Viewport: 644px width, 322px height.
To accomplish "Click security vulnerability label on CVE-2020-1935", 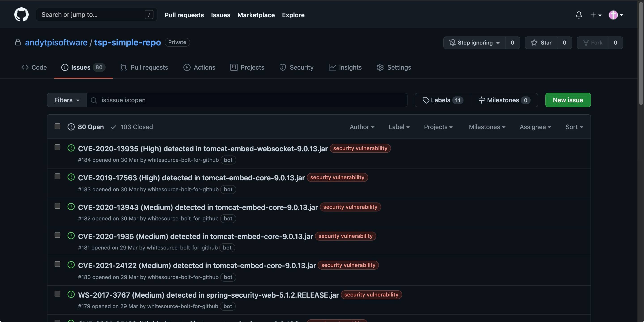I will click(x=346, y=236).
